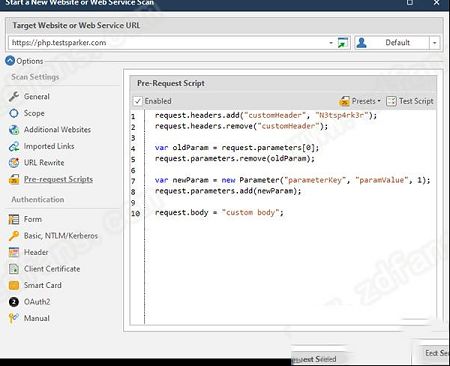Click line 4 var oldParam code
Screen dimensions: 450x366
point(237,148)
